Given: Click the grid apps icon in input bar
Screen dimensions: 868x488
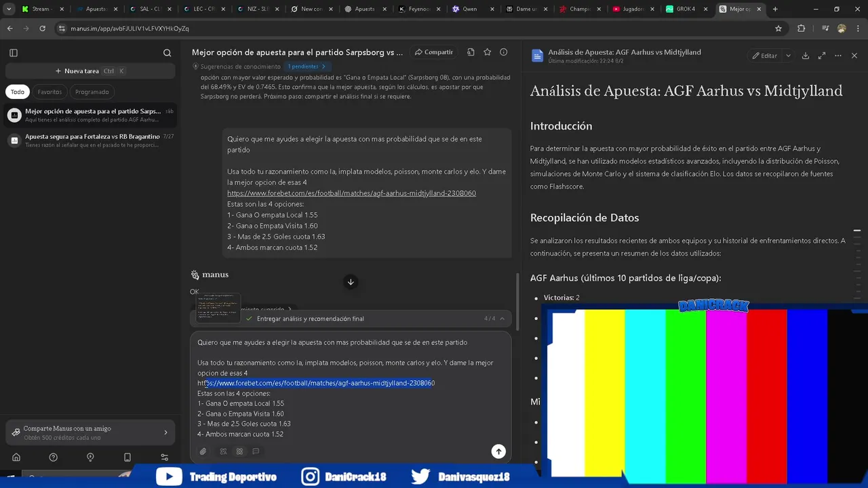Looking at the screenshot, I should (239, 451).
